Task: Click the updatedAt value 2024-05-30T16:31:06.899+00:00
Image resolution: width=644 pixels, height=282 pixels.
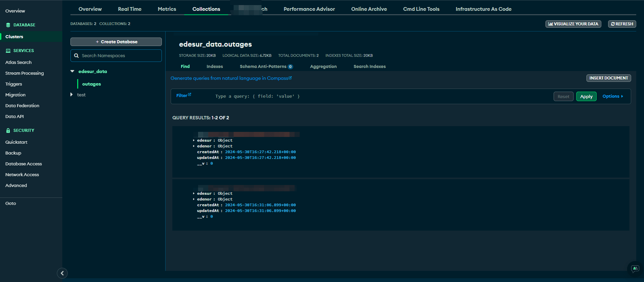Action: tap(260, 211)
